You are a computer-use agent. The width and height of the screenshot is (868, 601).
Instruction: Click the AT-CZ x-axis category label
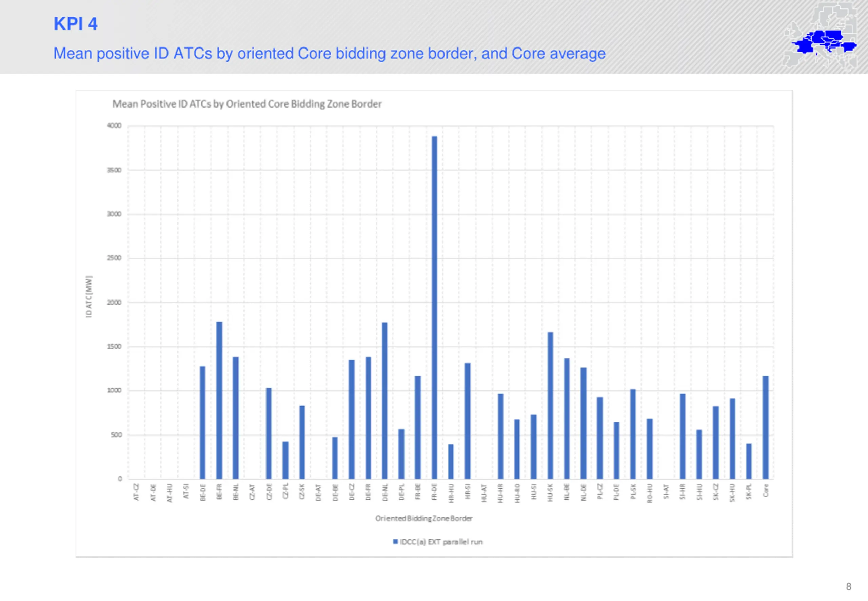tap(136, 492)
